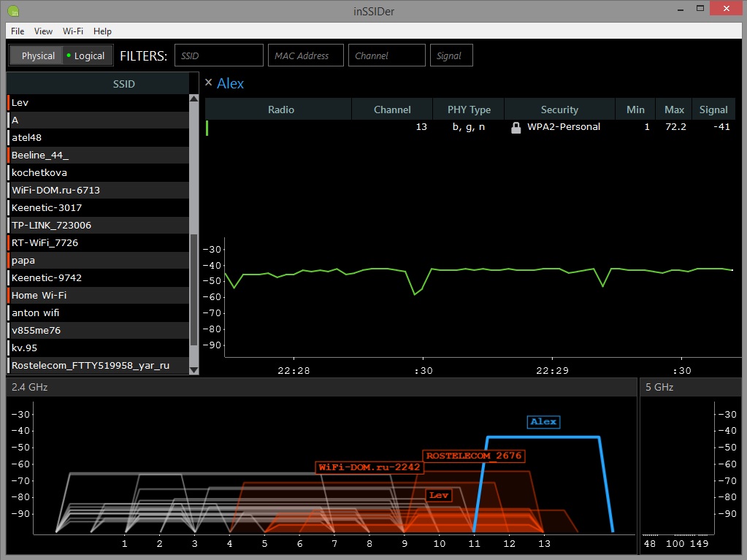Viewport: 747px width, 560px height.
Task: Open the Help menu
Action: pyautogui.click(x=103, y=31)
